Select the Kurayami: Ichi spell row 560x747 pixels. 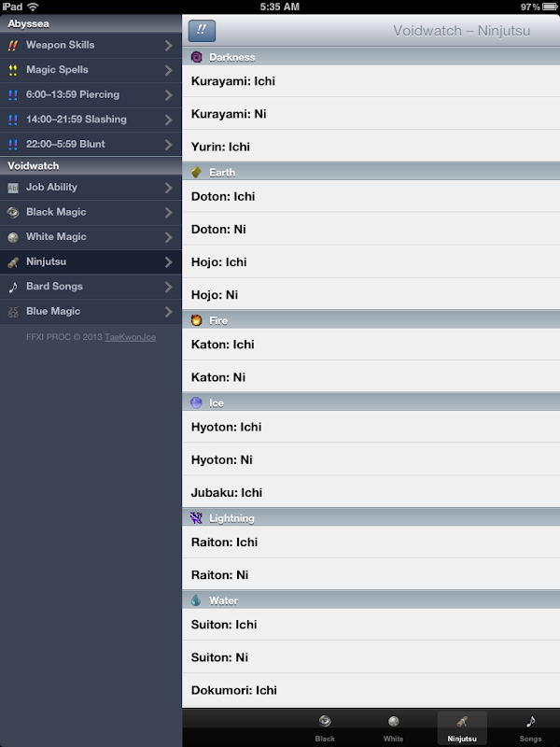point(371,81)
